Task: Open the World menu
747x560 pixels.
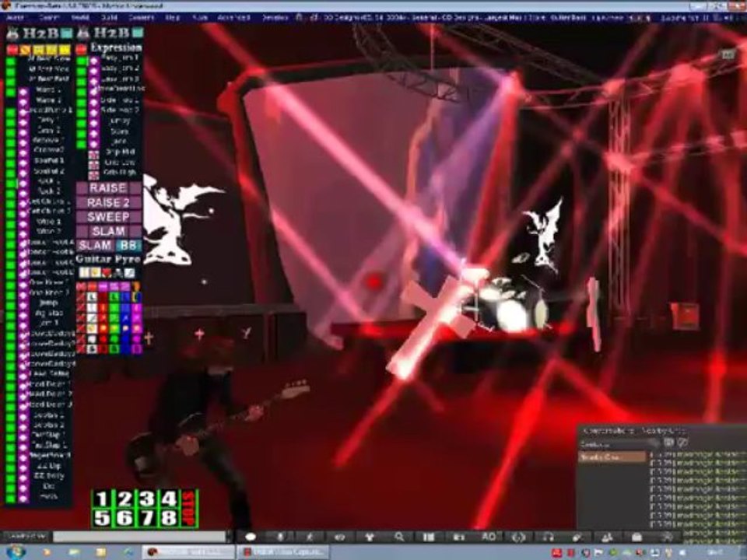Action: pyautogui.click(x=80, y=18)
